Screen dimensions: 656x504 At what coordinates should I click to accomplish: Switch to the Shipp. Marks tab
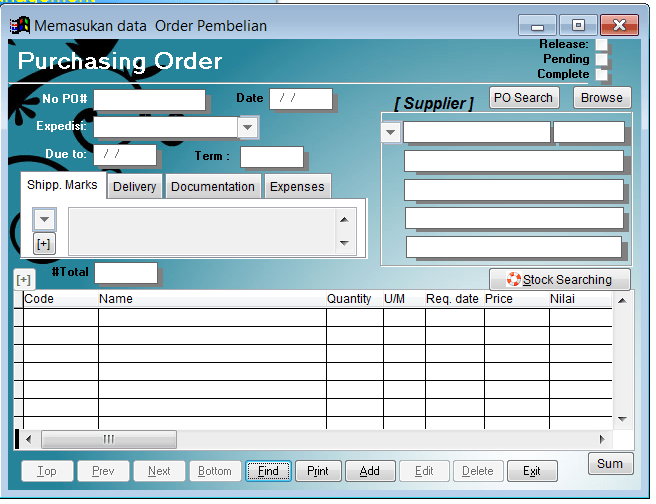click(x=62, y=185)
